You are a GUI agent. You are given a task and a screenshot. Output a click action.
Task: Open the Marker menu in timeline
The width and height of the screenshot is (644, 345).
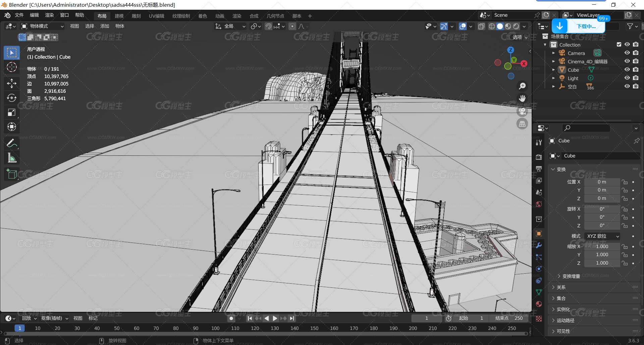pyautogui.click(x=93, y=318)
